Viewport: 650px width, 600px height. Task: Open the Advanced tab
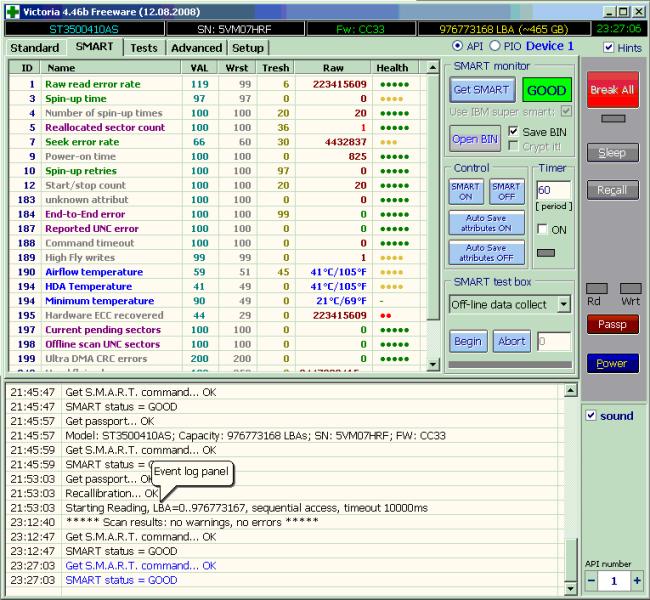[x=196, y=48]
